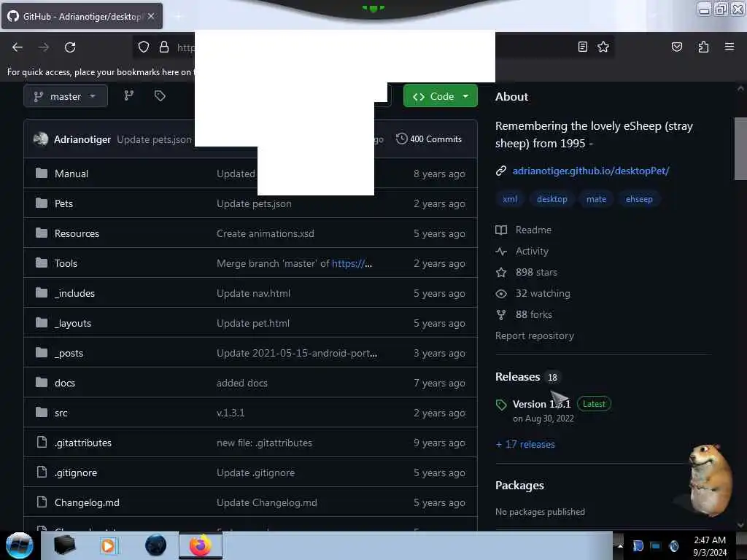Open the Pocket save icon

[676, 47]
